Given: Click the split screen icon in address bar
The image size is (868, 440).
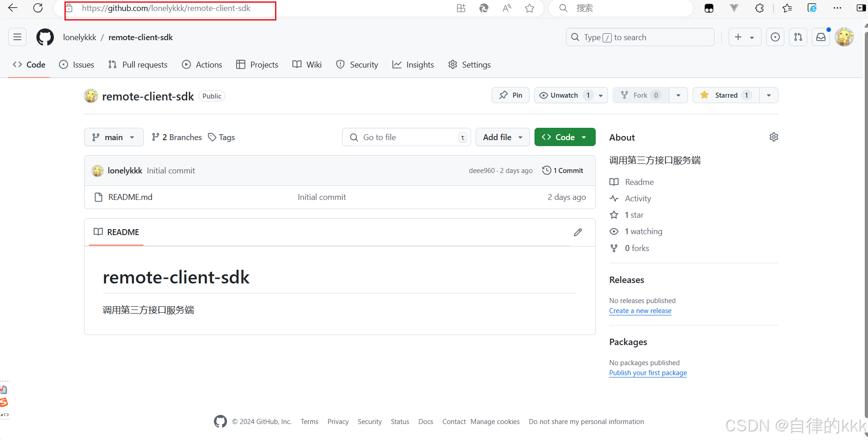Looking at the screenshot, I should (x=461, y=8).
